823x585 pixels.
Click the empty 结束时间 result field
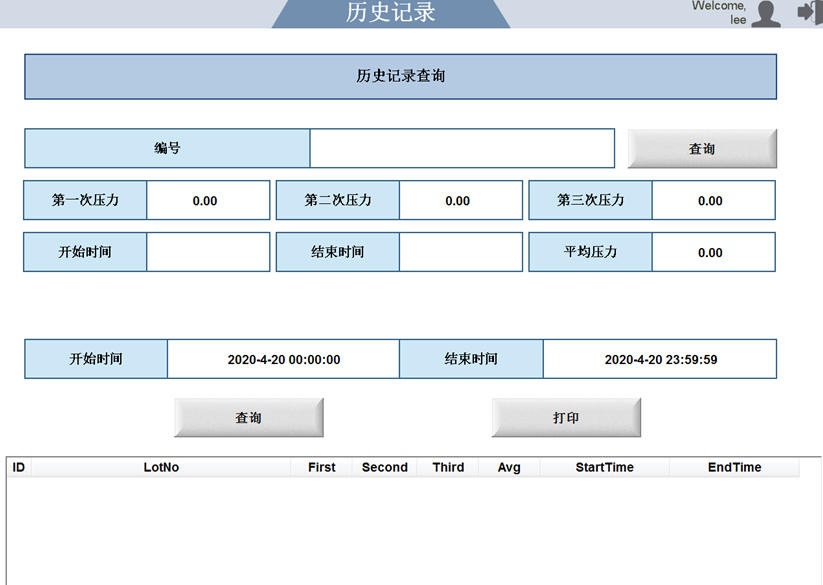460,252
